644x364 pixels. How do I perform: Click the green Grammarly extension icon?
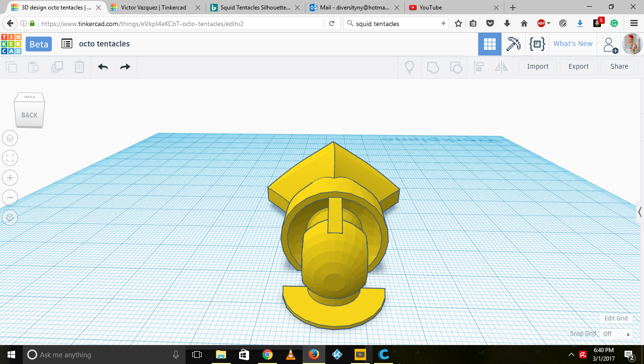(x=614, y=24)
